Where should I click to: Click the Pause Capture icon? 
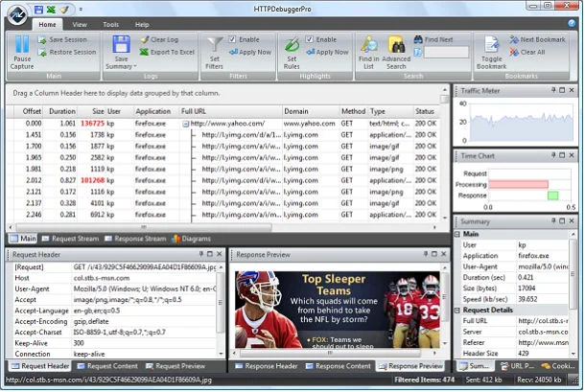[21, 43]
